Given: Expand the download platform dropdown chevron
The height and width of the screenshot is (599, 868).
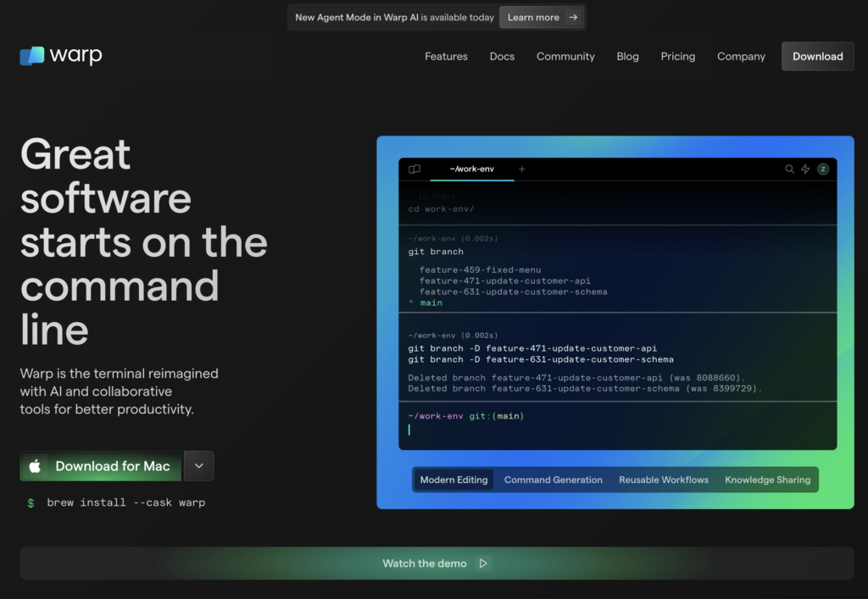Looking at the screenshot, I should point(198,466).
